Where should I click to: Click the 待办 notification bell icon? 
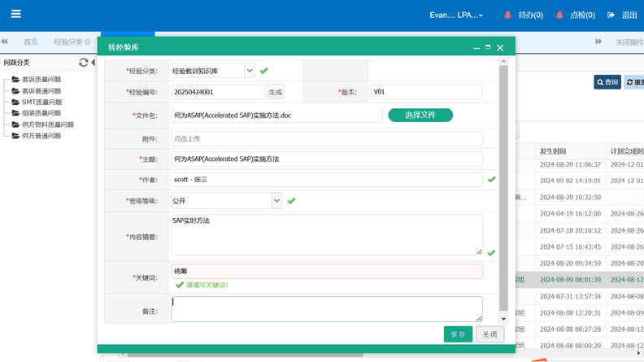coord(508,15)
